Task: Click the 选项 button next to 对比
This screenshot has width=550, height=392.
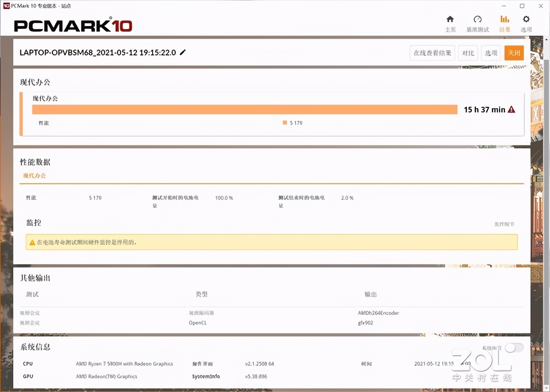Action: (x=491, y=53)
